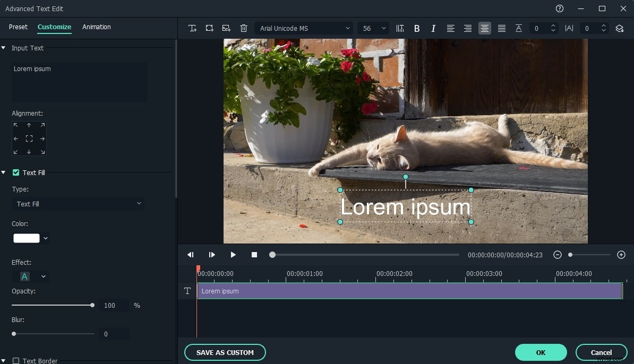
Task: Confirm changes with the OK button
Action: [541, 352]
